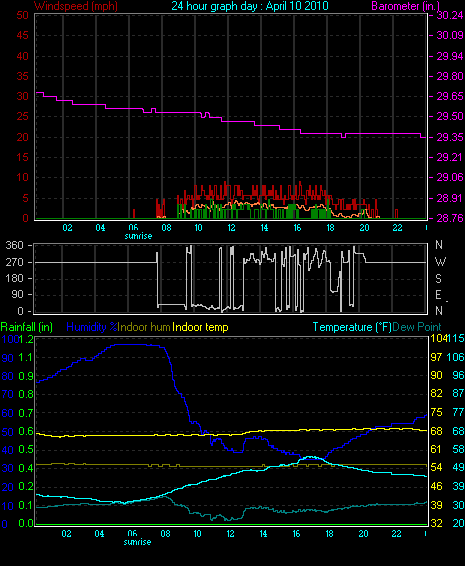Select the 29.06 barometer scale value
This screenshot has width=465, height=566.
pyautogui.click(x=450, y=177)
